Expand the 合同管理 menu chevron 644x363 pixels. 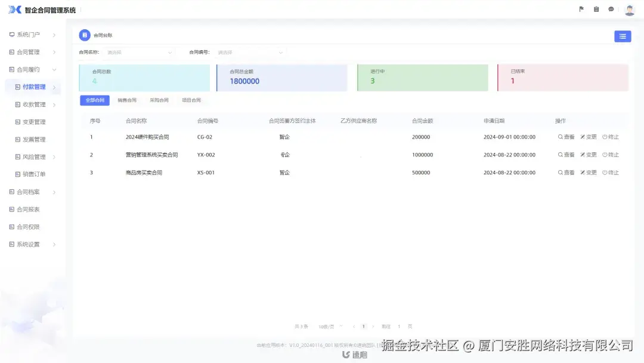pos(54,52)
